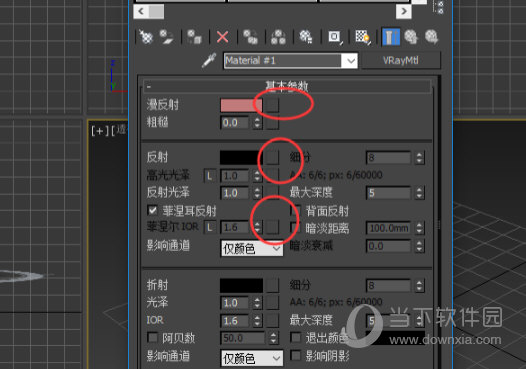Click the refraction 细分 value field

tap(388, 286)
